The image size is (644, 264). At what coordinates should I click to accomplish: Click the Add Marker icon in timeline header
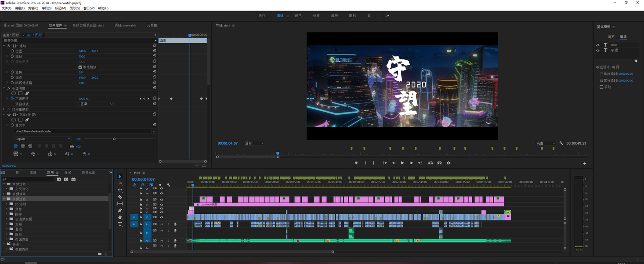(x=160, y=185)
